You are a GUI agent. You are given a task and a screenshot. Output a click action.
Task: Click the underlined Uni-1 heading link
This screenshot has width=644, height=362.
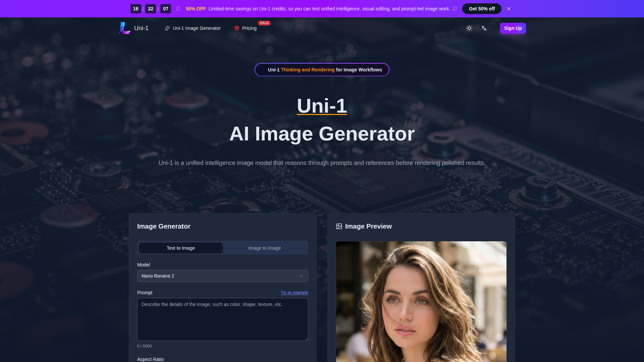click(x=322, y=106)
